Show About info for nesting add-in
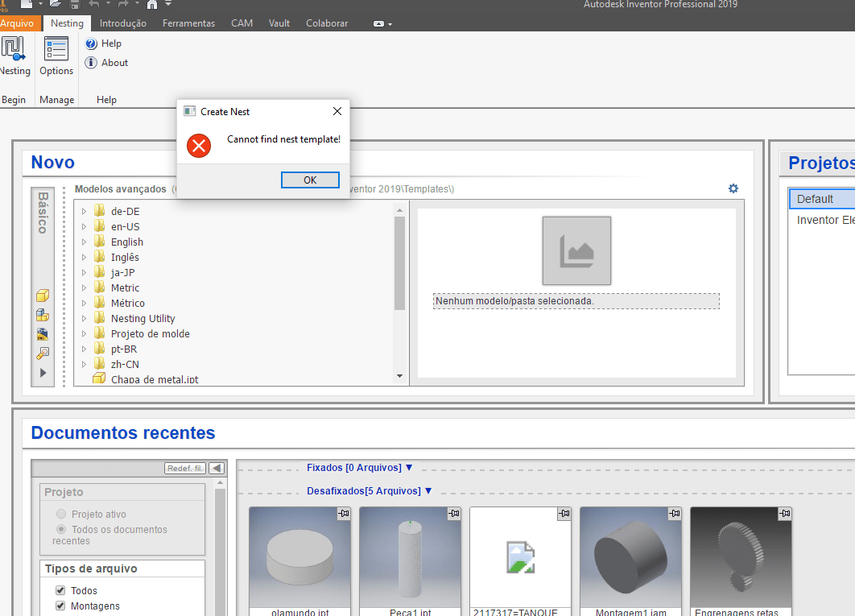The width and height of the screenshot is (855, 616). coord(107,63)
